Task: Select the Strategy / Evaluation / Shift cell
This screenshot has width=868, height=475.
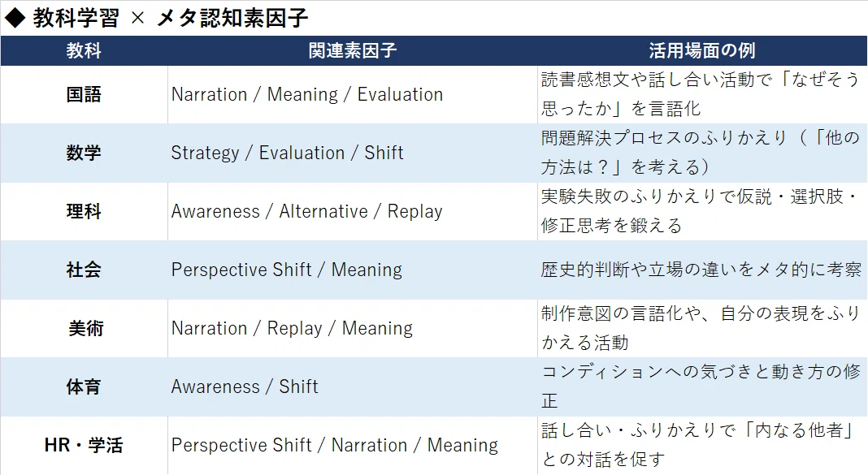Action: point(352,153)
